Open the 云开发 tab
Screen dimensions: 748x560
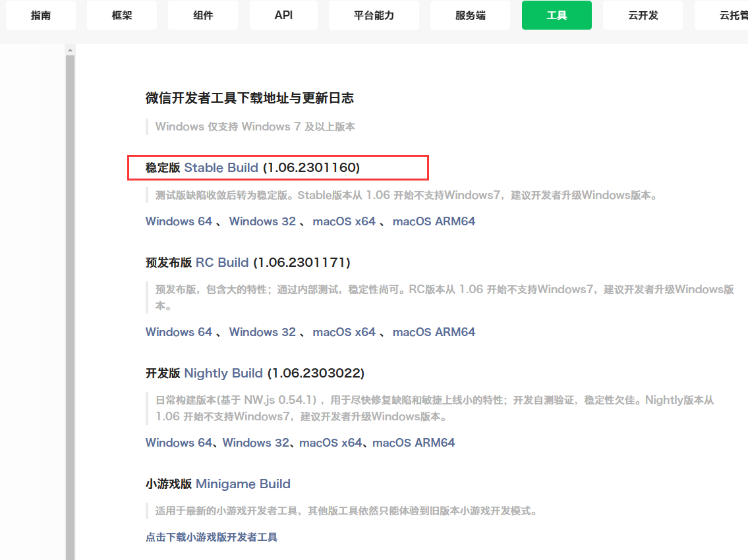643,15
